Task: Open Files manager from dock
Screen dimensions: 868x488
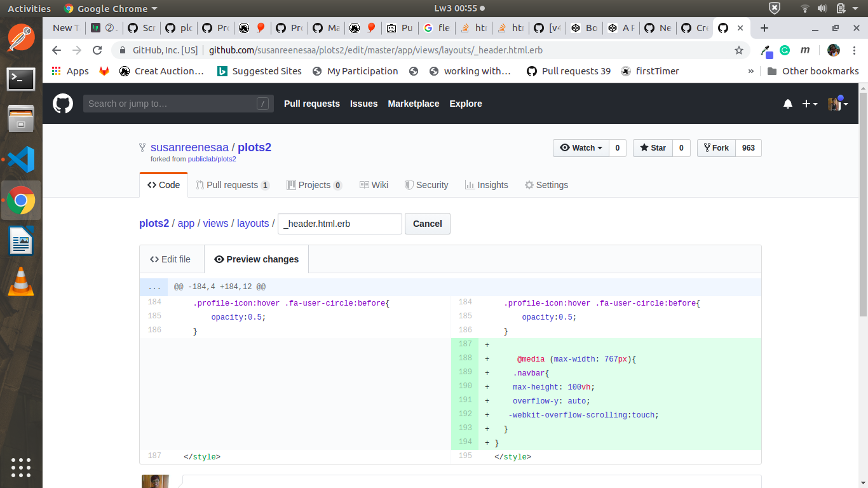Action: click(x=21, y=119)
